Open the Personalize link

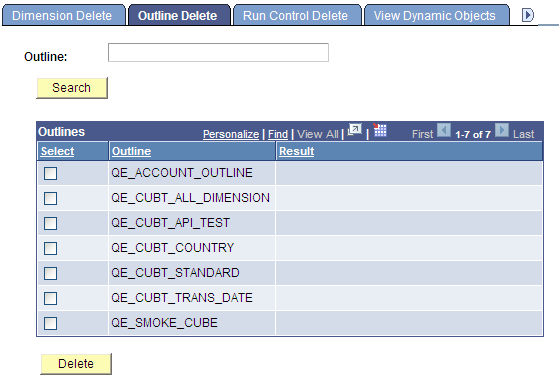(x=231, y=134)
